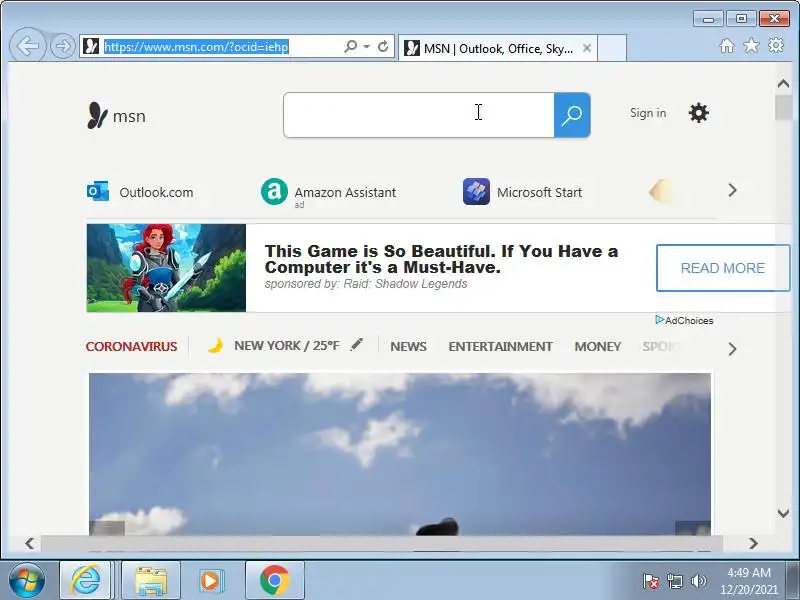Click the Sign in link
800x600 pixels.
(x=648, y=113)
